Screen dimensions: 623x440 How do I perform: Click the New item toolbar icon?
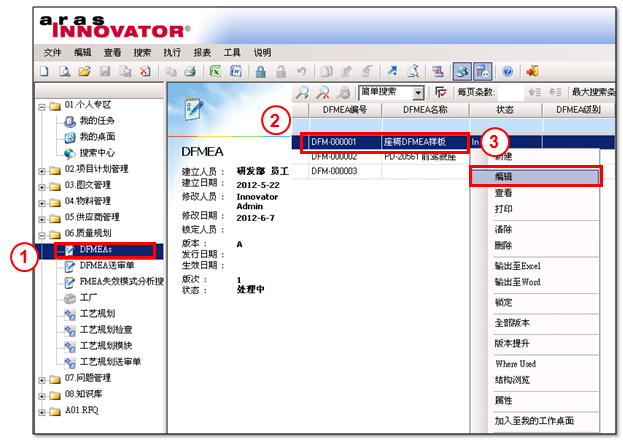click(x=44, y=72)
